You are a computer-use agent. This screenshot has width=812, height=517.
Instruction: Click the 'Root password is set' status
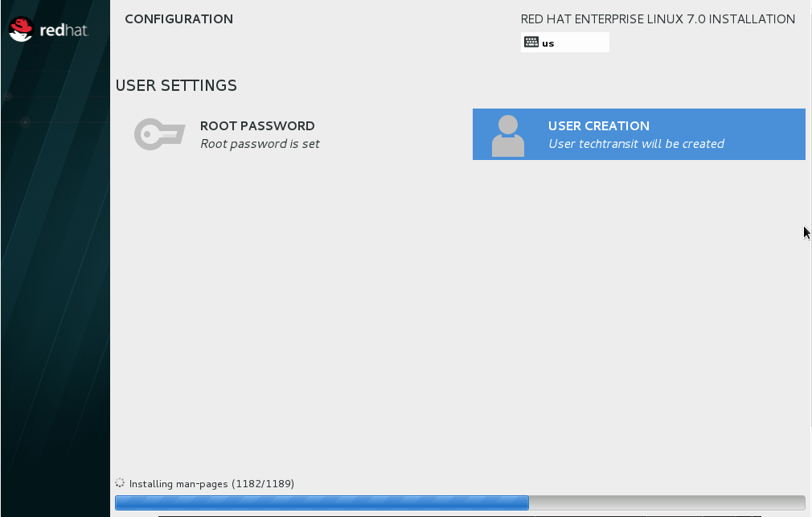pyautogui.click(x=260, y=144)
